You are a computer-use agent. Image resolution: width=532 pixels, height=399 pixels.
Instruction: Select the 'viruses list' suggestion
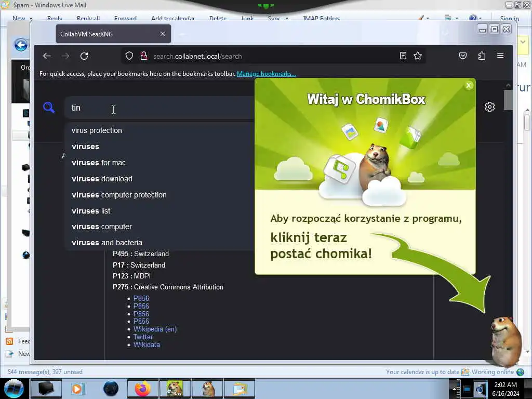click(91, 211)
